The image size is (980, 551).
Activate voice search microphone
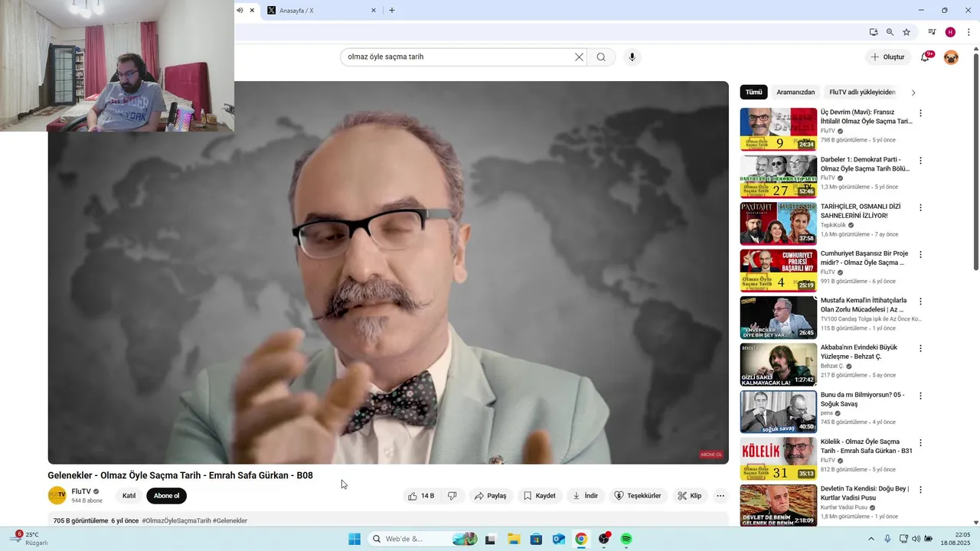(632, 57)
